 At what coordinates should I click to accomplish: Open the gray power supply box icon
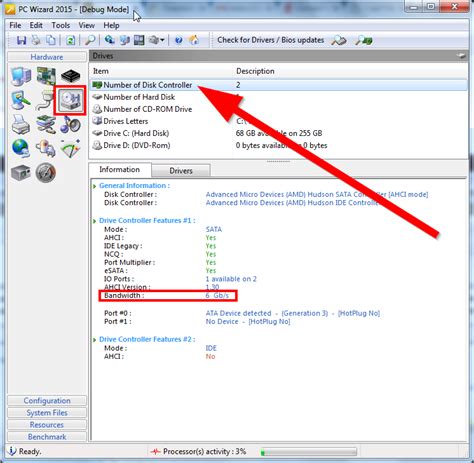[21, 173]
